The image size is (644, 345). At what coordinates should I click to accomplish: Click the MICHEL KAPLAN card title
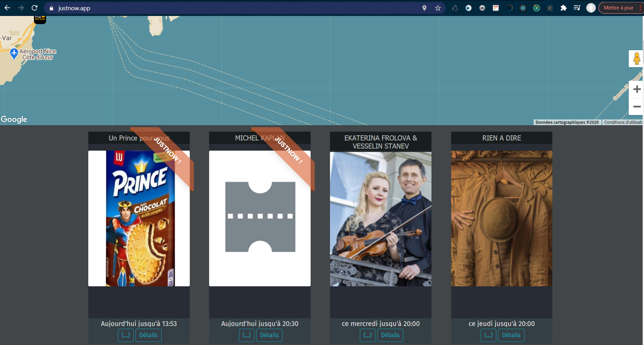[260, 138]
